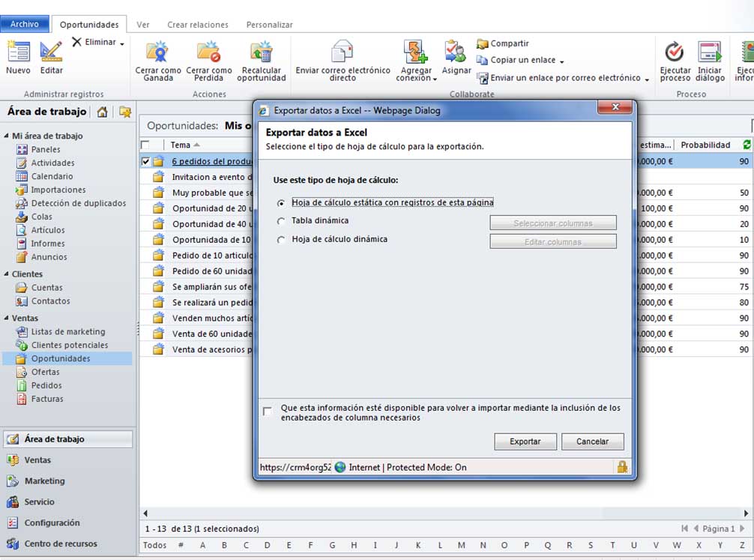Screen dimensions: 754x560
Task: Open Paneles in the sidebar
Action: 46,150
